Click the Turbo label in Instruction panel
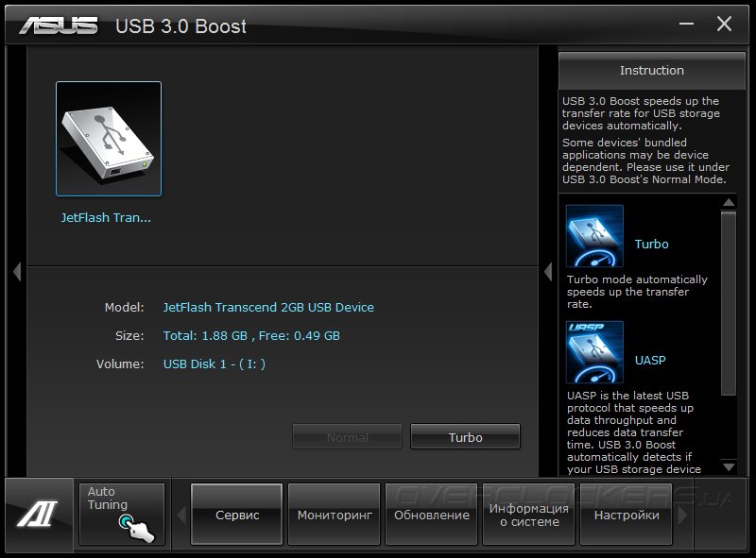The image size is (756, 558). (651, 244)
